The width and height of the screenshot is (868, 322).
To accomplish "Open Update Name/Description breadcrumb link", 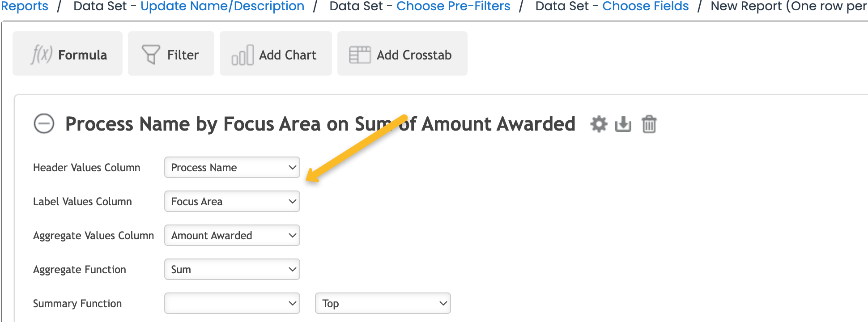I will 222,6.
